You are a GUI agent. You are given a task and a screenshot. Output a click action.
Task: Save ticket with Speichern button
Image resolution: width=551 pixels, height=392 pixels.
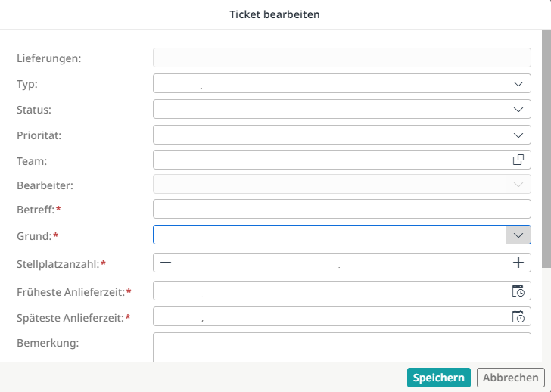pyautogui.click(x=438, y=378)
